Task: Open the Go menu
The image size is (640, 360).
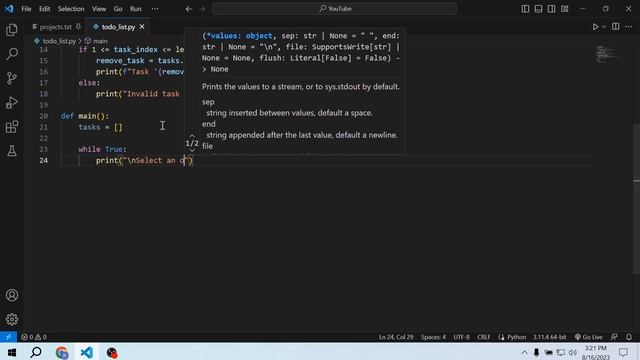Action: coord(118,9)
